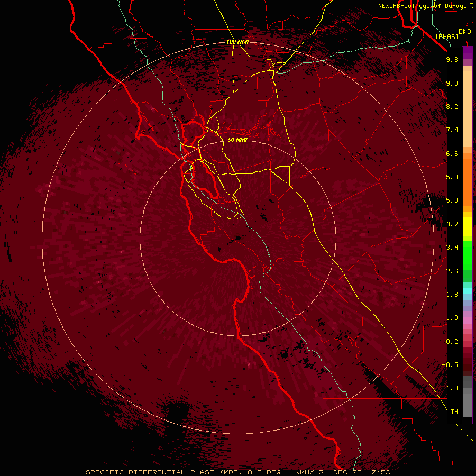Click the [PHAS] unit label
The image size is (476, 476).
coord(447,36)
